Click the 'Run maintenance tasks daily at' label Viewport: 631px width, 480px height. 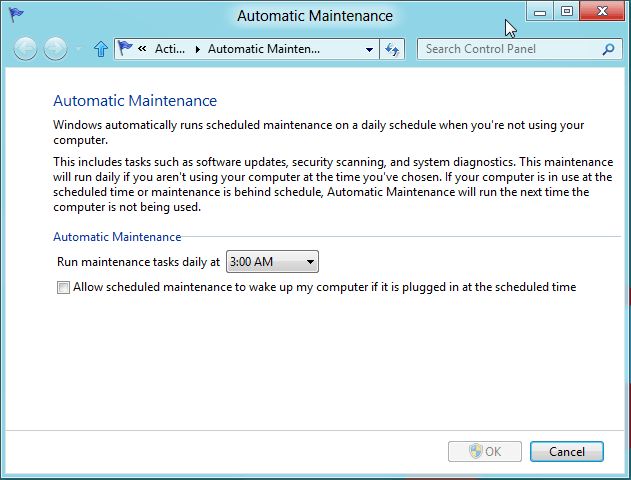tap(138, 262)
